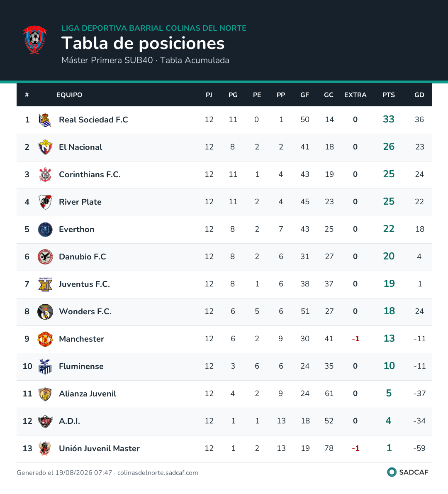Select Unión Juvenil Master team name
This screenshot has height=494, width=448.
click(99, 448)
